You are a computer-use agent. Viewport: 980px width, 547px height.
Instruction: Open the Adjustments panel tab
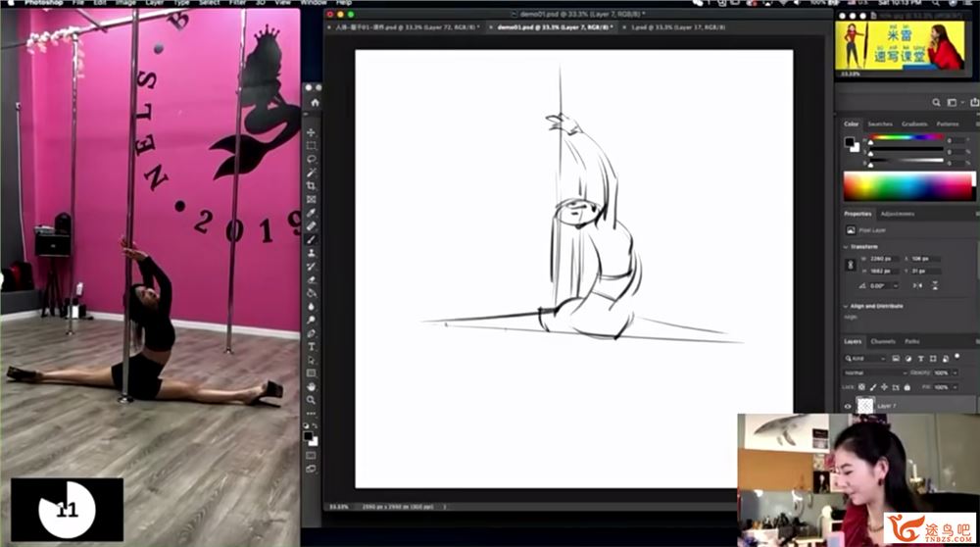pyautogui.click(x=897, y=213)
